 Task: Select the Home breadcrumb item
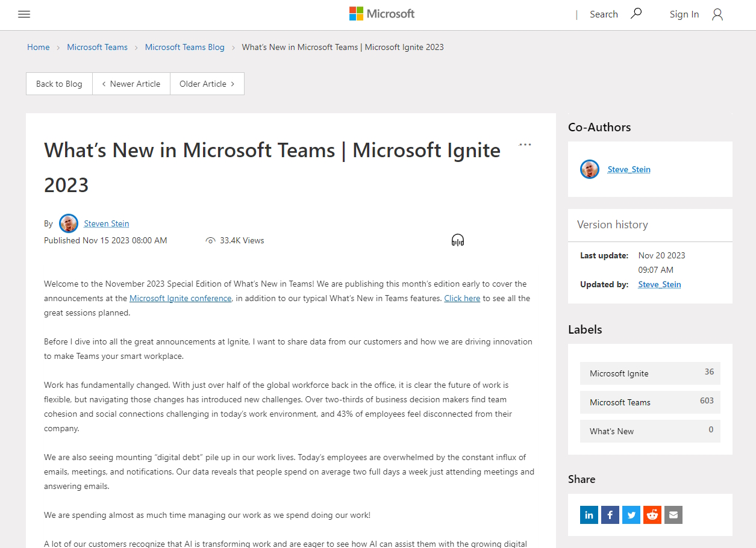(38, 47)
